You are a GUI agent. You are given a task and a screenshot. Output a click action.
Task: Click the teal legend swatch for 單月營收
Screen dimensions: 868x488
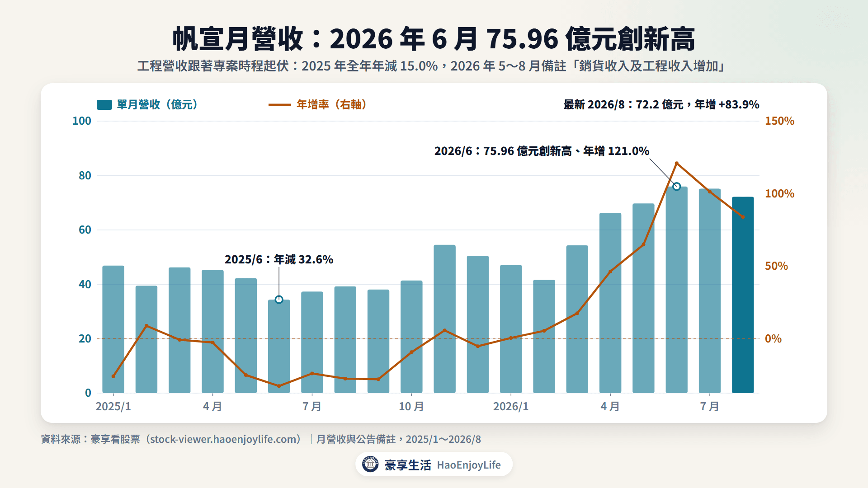pyautogui.click(x=104, y=105)
